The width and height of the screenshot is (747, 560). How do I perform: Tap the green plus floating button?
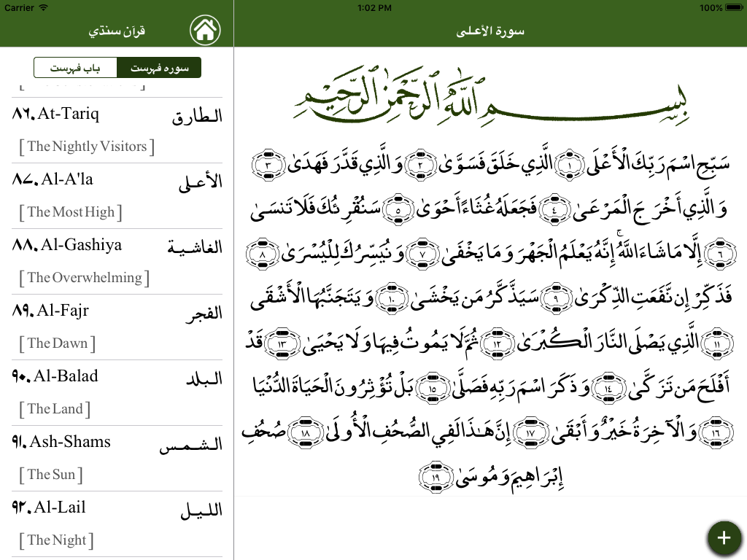[724, 537]
